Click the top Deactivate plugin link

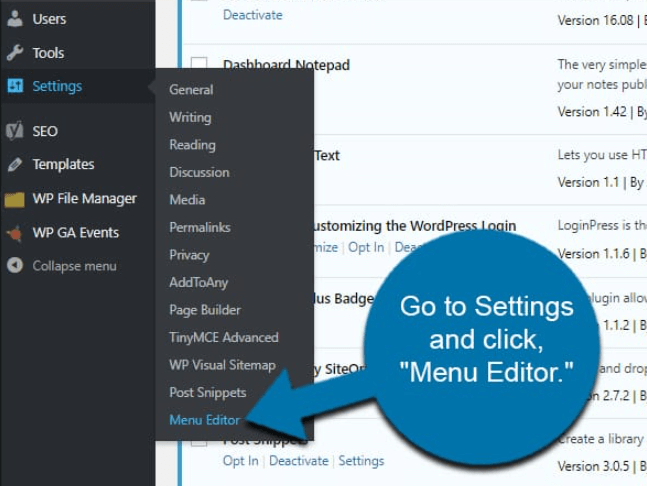(253, 15)
